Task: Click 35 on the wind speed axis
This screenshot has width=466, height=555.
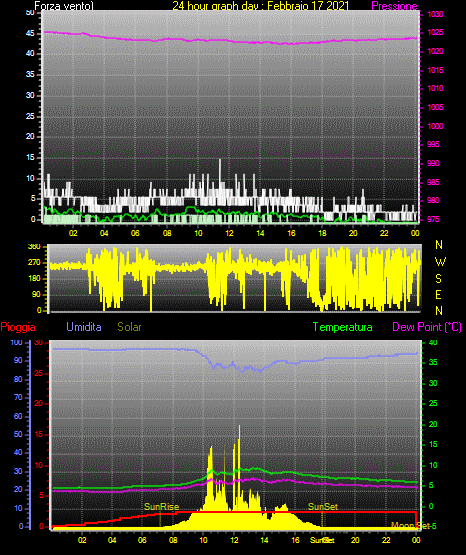Action: click(x=30, y=74)
